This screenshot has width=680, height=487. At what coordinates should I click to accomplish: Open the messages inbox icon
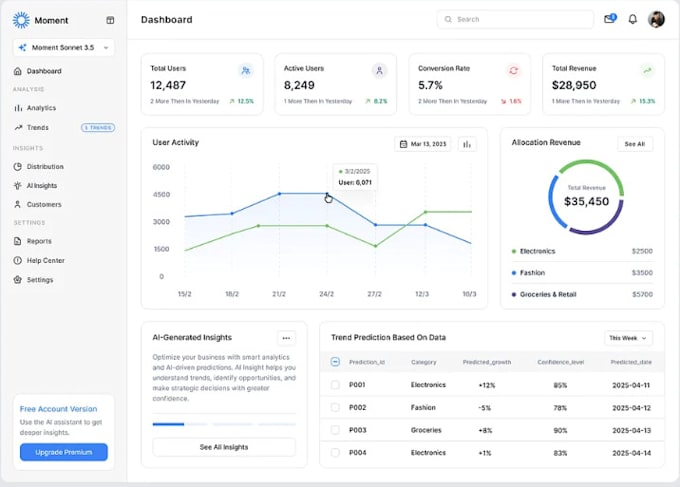(x=609, y=19)
